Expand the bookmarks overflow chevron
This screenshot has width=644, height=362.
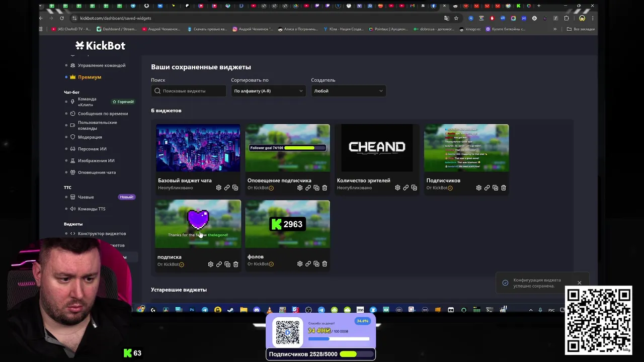coord(555,29)
